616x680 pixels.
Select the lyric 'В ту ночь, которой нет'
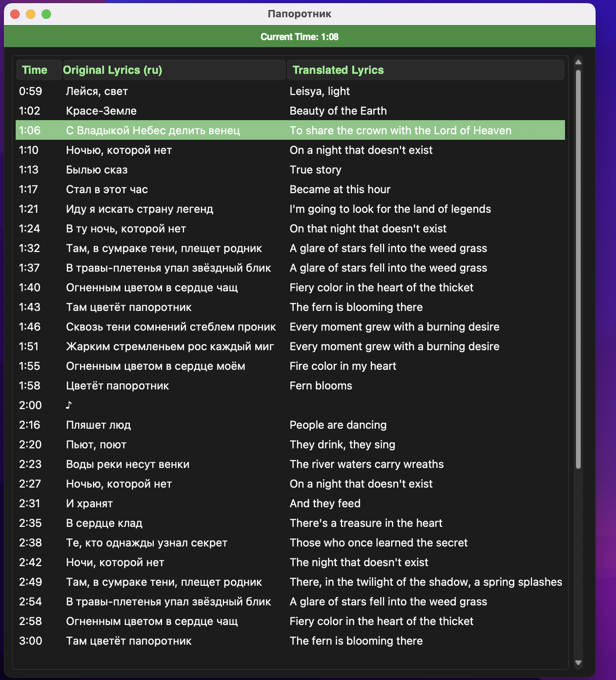[126, 228]
